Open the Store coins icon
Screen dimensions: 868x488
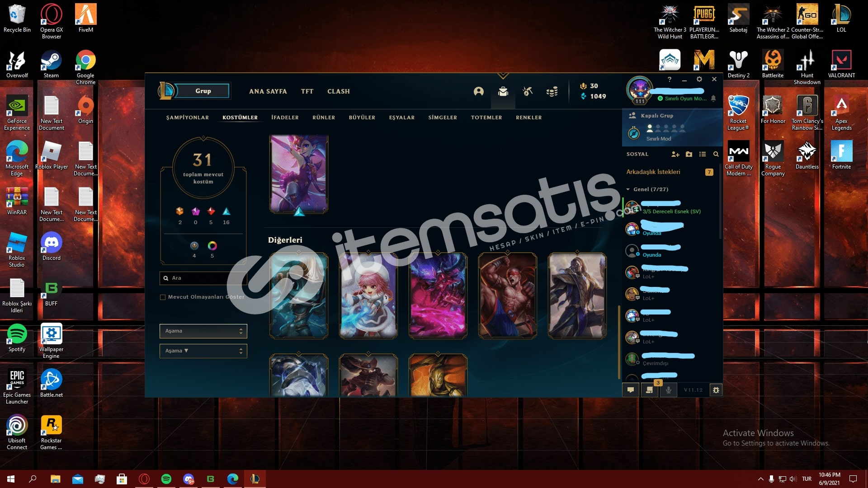[x=552, y=92]
